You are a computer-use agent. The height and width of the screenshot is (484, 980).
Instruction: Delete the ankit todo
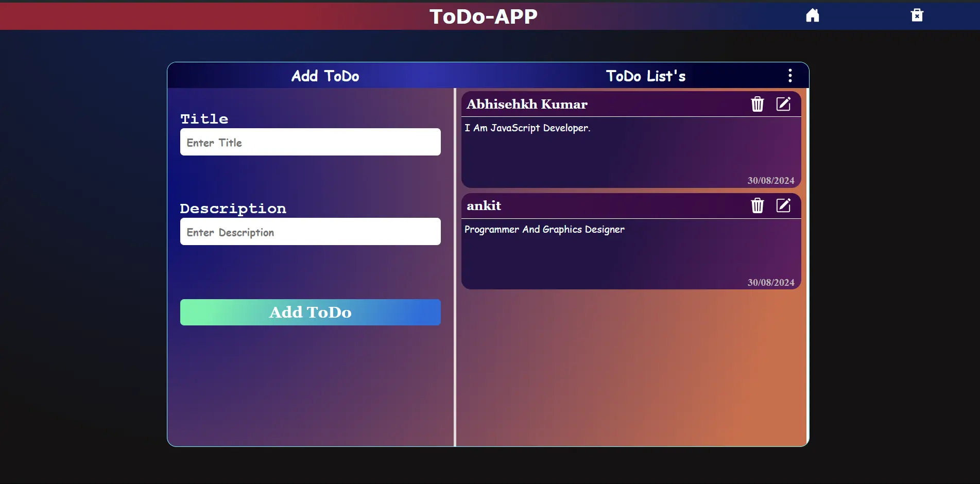click(757, 205)
